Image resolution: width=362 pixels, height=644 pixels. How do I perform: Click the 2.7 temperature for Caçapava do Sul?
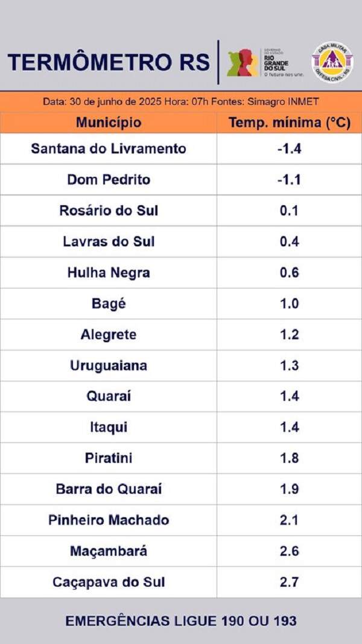290,582
